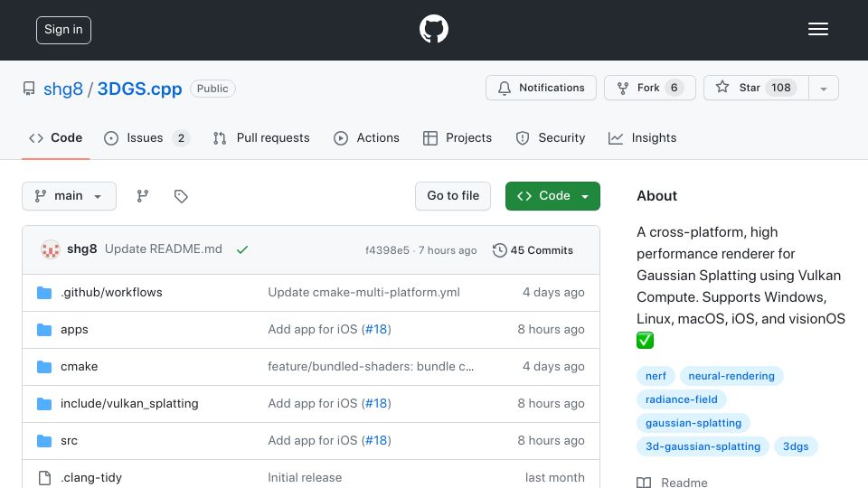The height and width of the screenshot is (488, 868).
Task: Open #18 link in include/vulkan_splatting row
Action: [376, 403]
